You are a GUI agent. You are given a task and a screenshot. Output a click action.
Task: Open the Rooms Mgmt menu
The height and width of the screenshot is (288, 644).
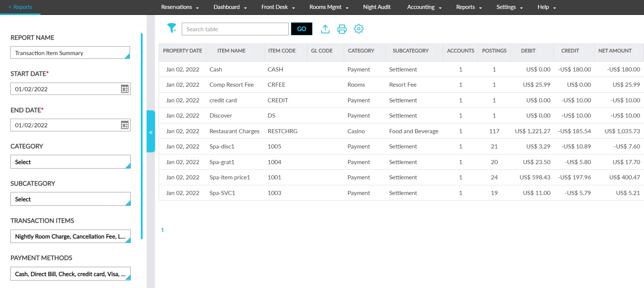[329, 7]
